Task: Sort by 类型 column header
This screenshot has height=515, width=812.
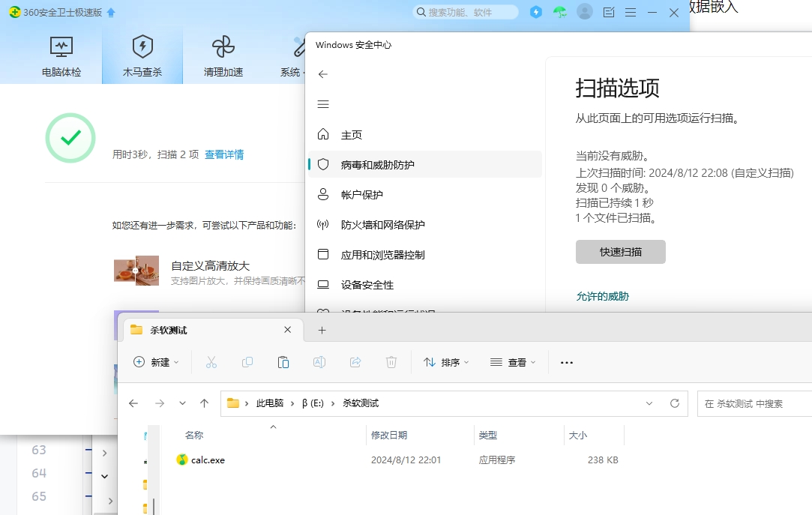Action: [488, 436]
